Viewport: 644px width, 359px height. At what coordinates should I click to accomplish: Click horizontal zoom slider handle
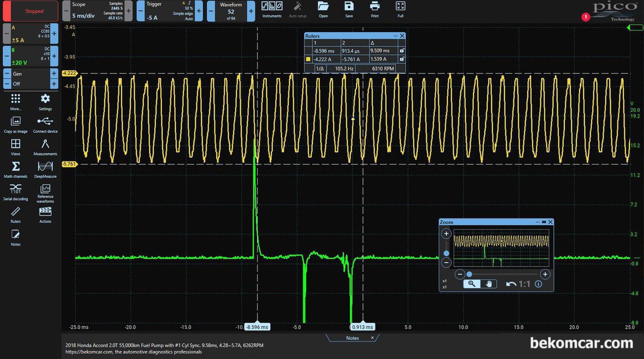pos(469,274)
